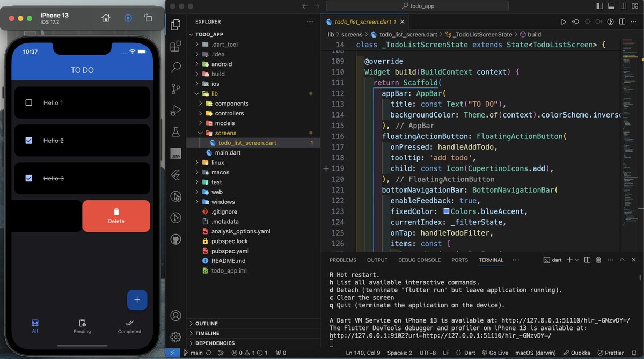Split the terminal panel
The image size is (644, 359).
[587, 260]
